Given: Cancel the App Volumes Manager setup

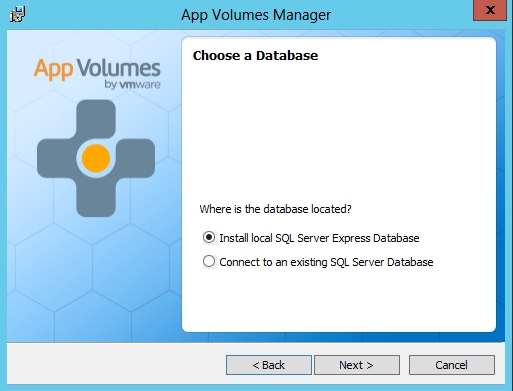Looking at the screenshot, I should pos(452,365).
